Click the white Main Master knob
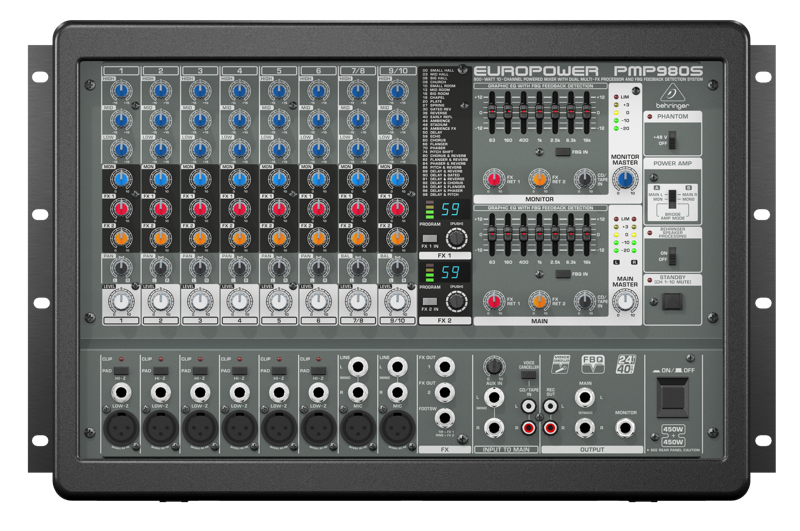This screenshot has height=531, width=800. [625, 299]
